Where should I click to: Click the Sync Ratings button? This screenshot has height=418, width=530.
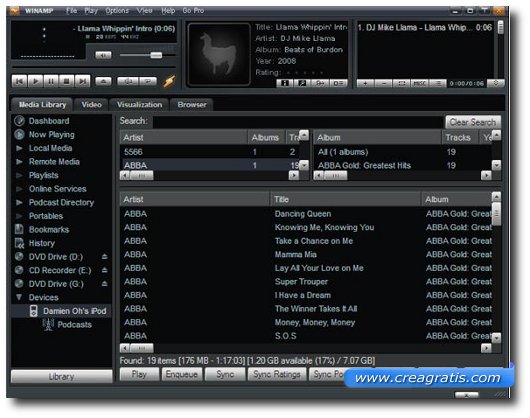277,374
